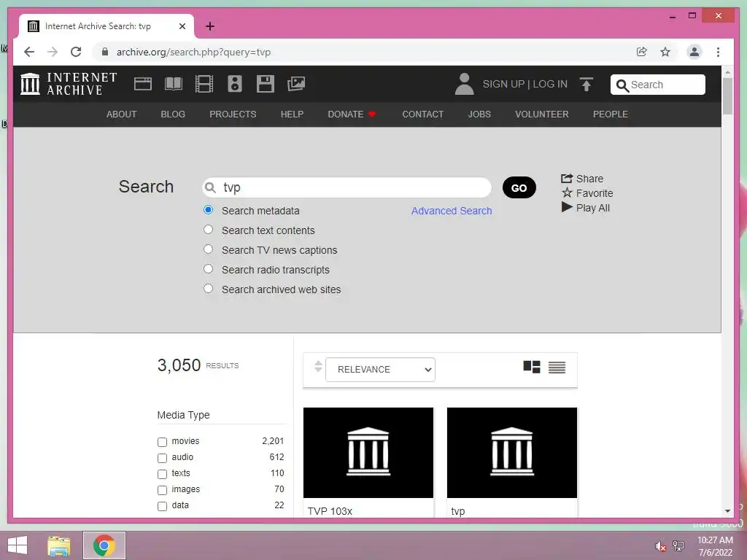Select Search metadata radio button
The width and height of the screenshot is (747, 560).
pos(208,210)
